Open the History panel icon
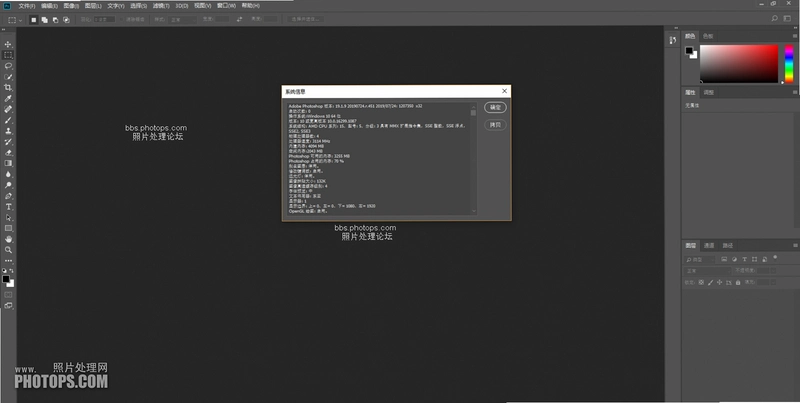Screen dimensions: 800x403 tap(673, 40)
